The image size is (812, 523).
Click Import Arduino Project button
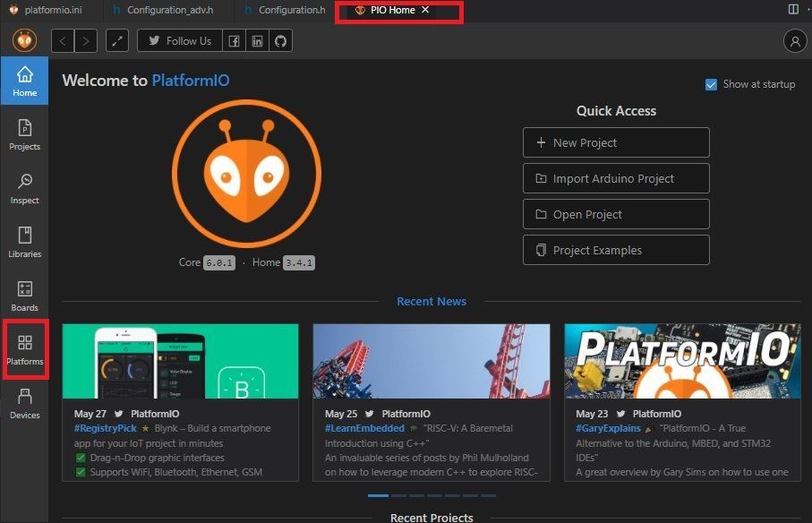(616, 178)
